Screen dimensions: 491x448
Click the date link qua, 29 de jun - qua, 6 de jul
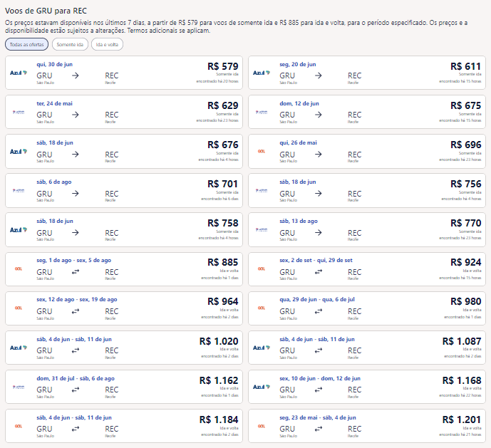[317, 299]
